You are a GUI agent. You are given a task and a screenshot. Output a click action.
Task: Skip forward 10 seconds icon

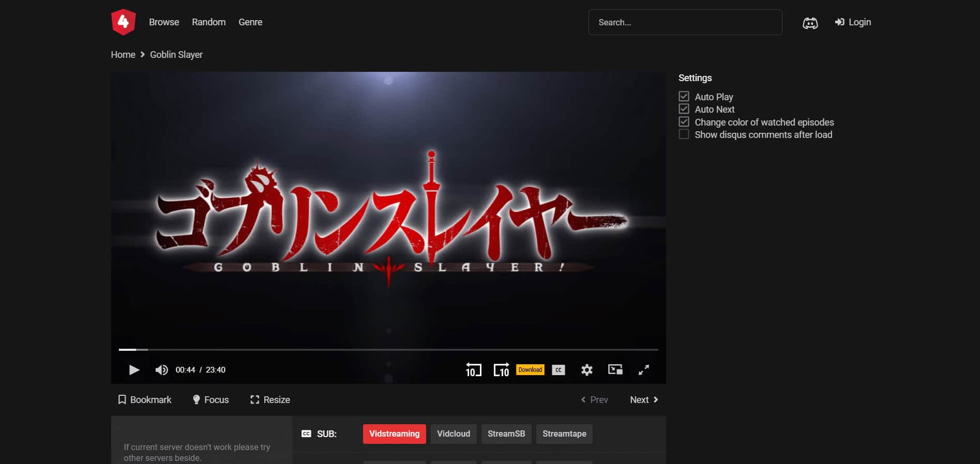[502, 370]
